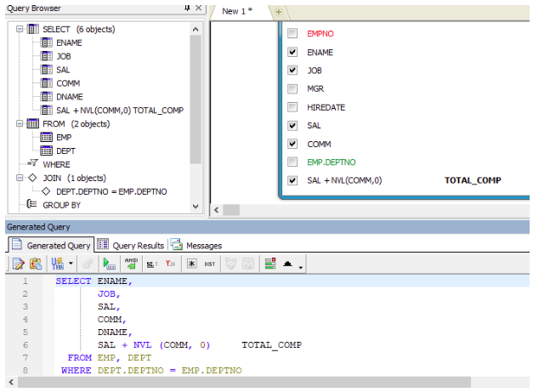Select DEPT.DEPTNO = EMP.DEPTNO join condition
The image size is (533, 392).
pos(111,192)
